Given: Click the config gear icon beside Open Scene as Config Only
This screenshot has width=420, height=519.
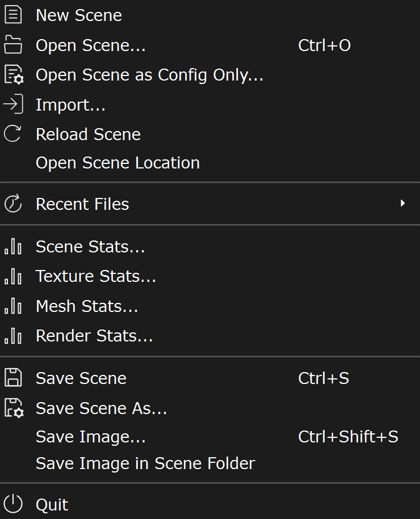Looking at the screenshot, I should 14,75.
